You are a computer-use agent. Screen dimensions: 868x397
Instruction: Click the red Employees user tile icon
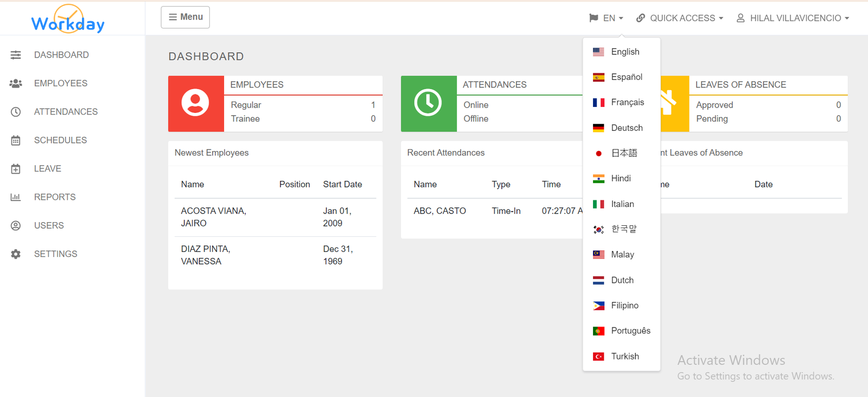coord(196,103)
